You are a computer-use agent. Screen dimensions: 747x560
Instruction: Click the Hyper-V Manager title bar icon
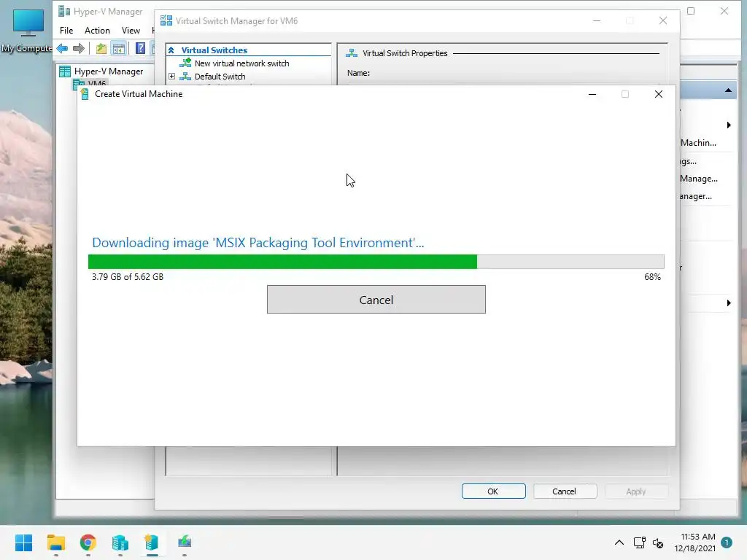point(64,11)
